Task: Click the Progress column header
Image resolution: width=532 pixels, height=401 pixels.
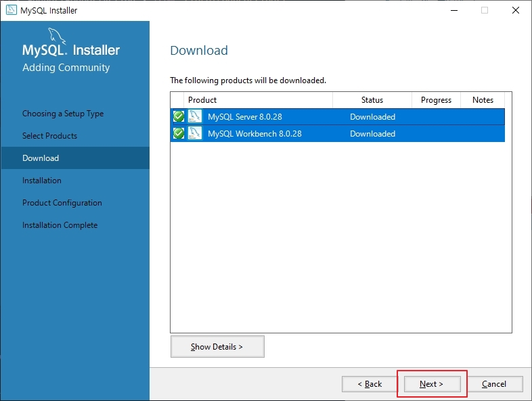Action: (x=437, y=100)
